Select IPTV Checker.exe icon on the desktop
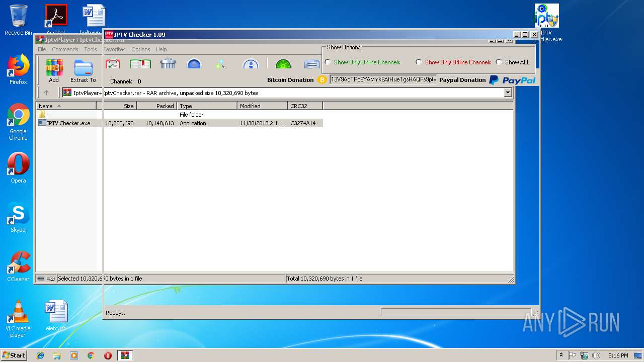 (546, 23)
